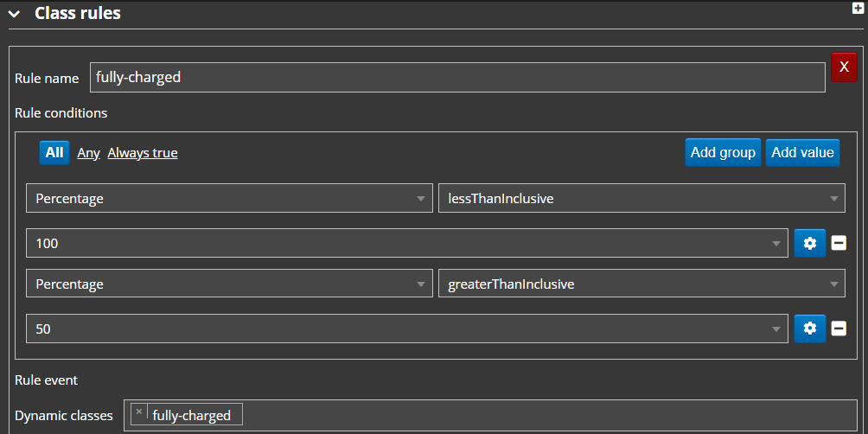868x434 pixels.
Task: Click the Add group button
Action: click(723, 152)
